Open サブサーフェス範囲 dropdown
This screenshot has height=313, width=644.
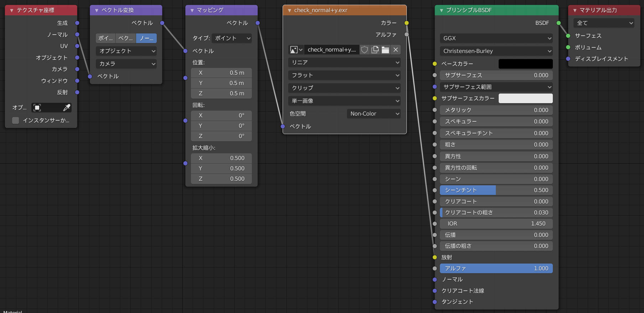(x=496, y=87)
